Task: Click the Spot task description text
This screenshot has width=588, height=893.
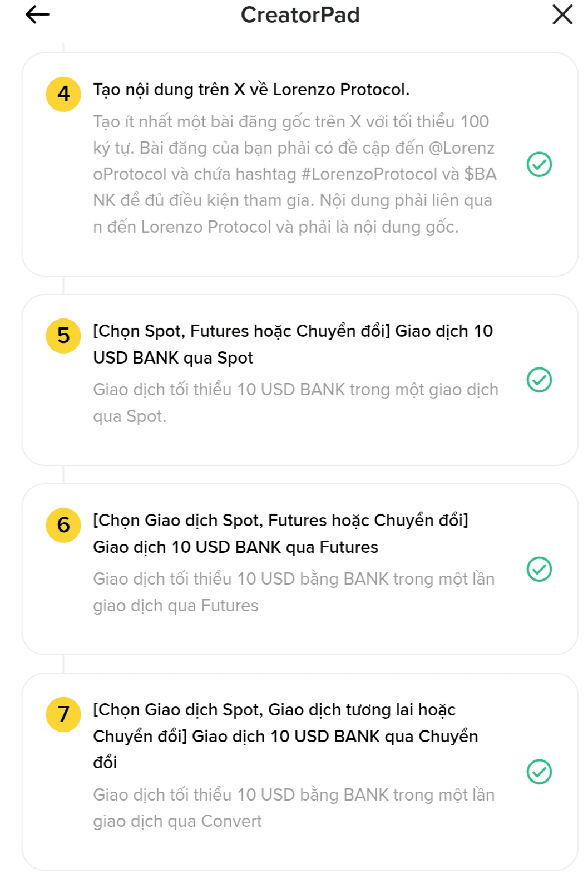Action: [x=295, y=403]
